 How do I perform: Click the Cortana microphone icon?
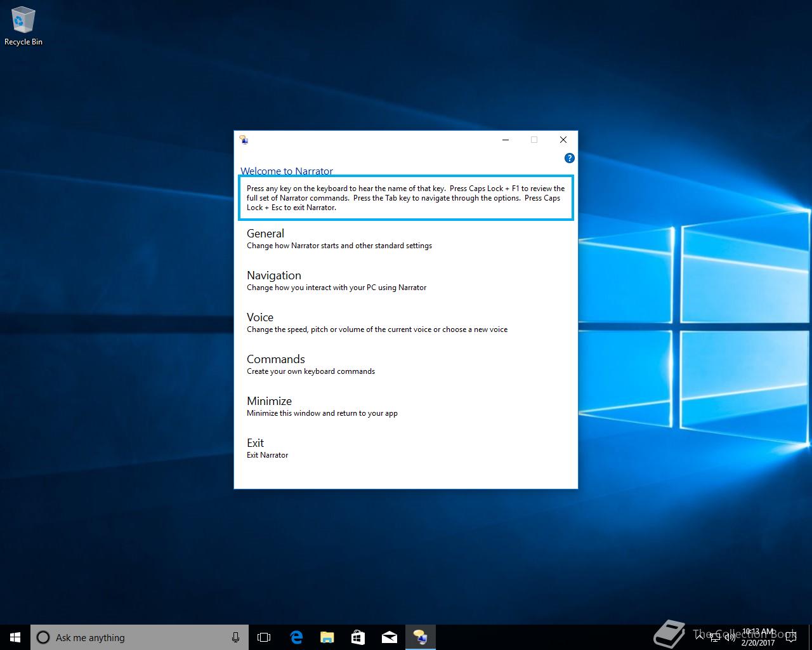235,637
